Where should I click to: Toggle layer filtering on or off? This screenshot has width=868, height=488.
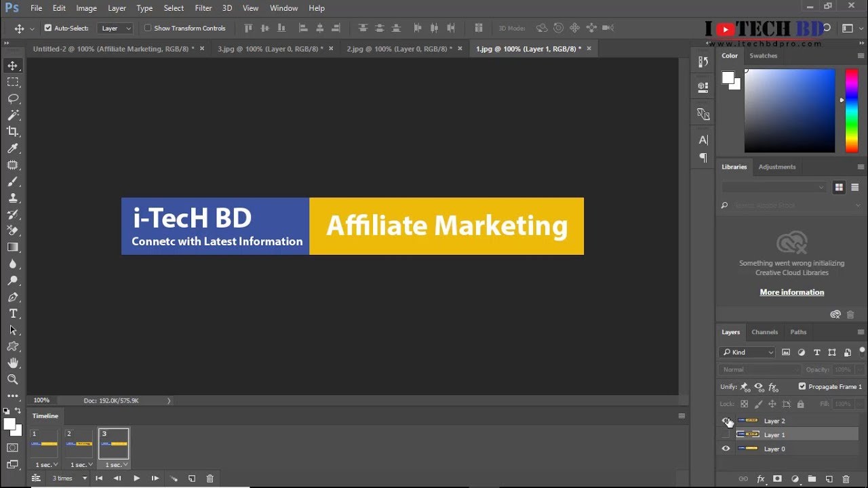863,351
